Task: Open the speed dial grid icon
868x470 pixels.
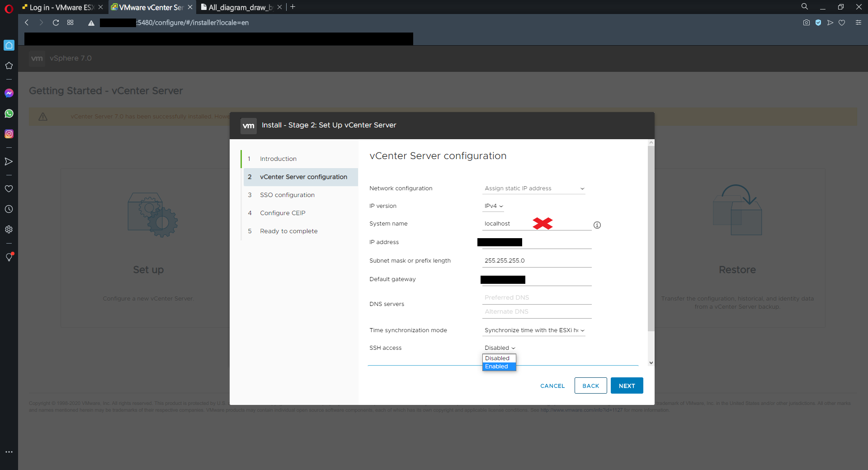Action: point(70,23)
